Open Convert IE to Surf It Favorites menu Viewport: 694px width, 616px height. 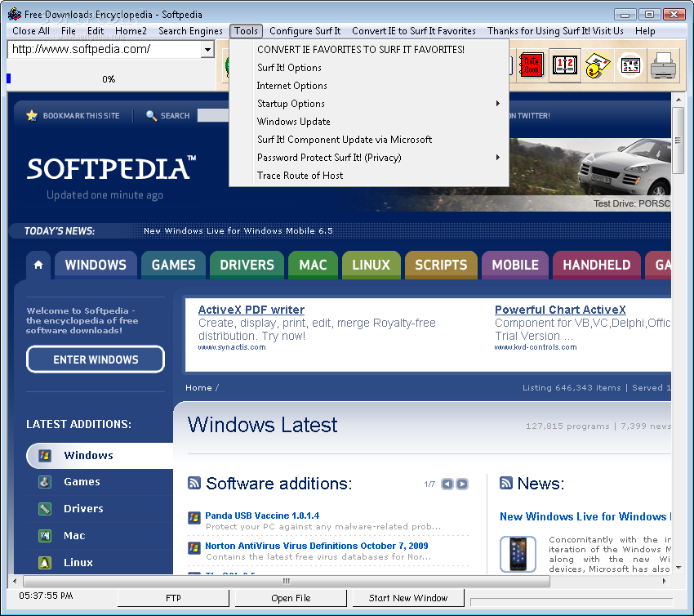coord(414,31)
